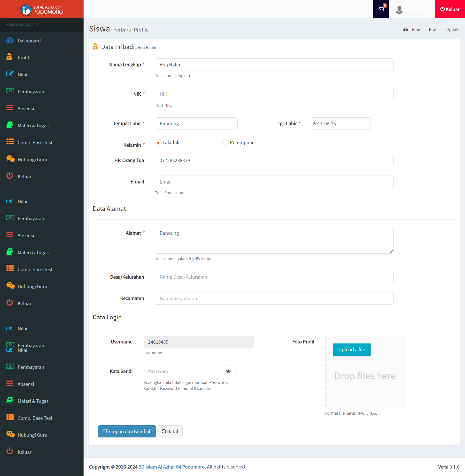Open first Pembayaran menu in sidebar
The width and height of the screenshot is (465, 476).
click(x=31, y=92)
